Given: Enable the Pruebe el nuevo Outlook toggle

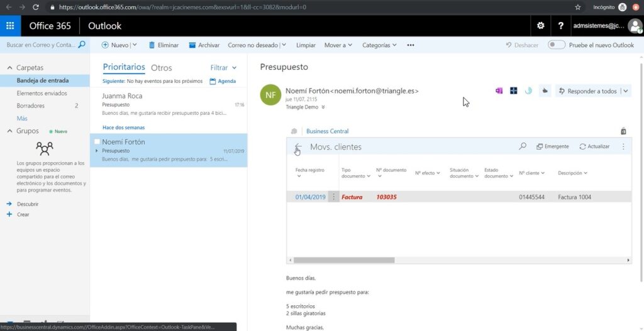Looking at the screenshot, I should [x=557, y=45].
